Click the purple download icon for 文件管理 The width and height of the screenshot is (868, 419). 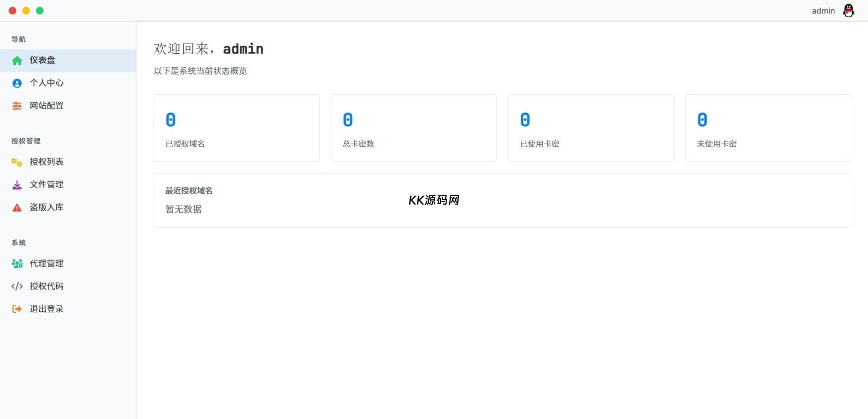click(x=17, y=185)
